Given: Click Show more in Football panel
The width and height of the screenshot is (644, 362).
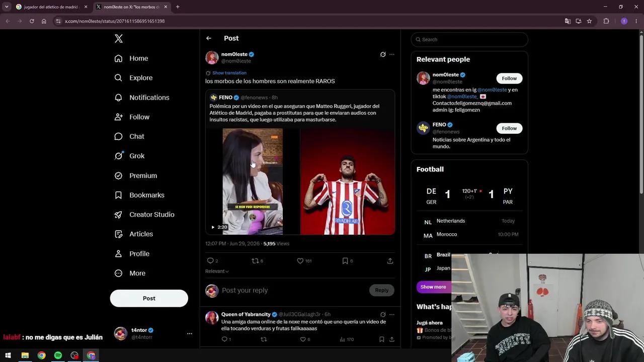Looking at the screenshot, I should 433,287.
